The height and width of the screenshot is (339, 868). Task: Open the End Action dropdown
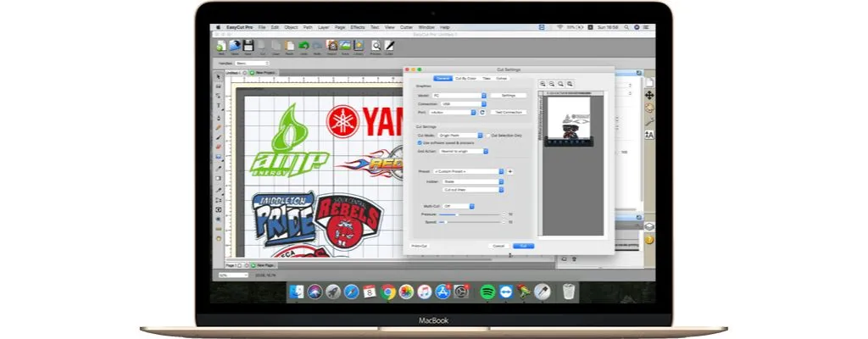[x=464, y=151]
